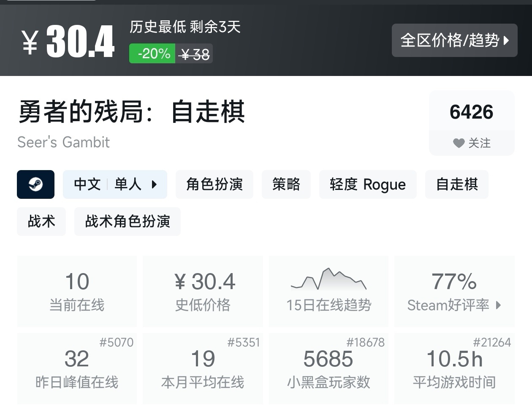The width and height of the screenshot is (532, 409).
Task: Click the 平均游戏时间 10.5h value
Action: [x=454, y=359]
